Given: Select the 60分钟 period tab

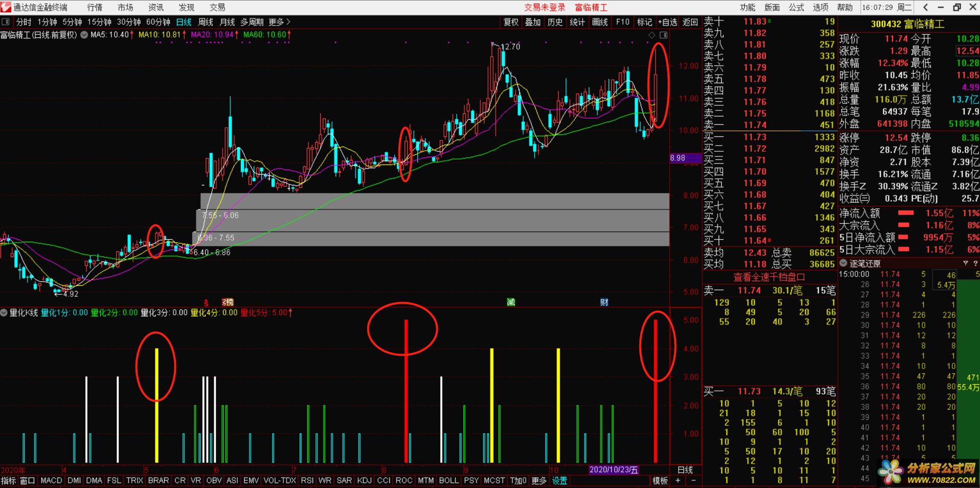Looking at the screenshot, I should (158, 22).
